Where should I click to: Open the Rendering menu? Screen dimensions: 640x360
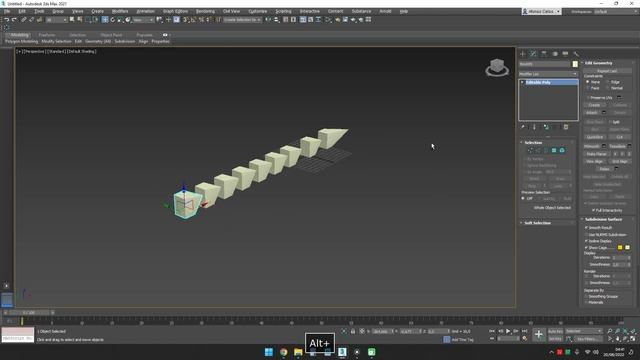[x=205, y=11]
